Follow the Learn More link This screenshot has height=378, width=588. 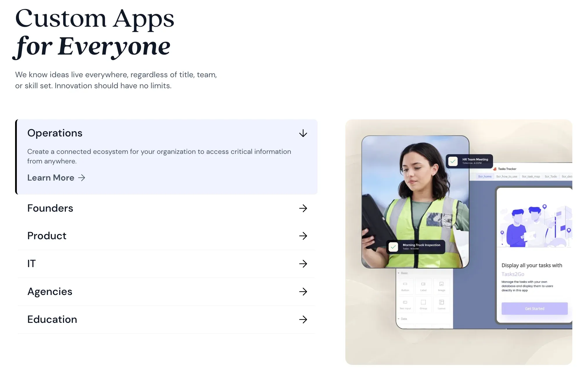[x=56, y=178]
